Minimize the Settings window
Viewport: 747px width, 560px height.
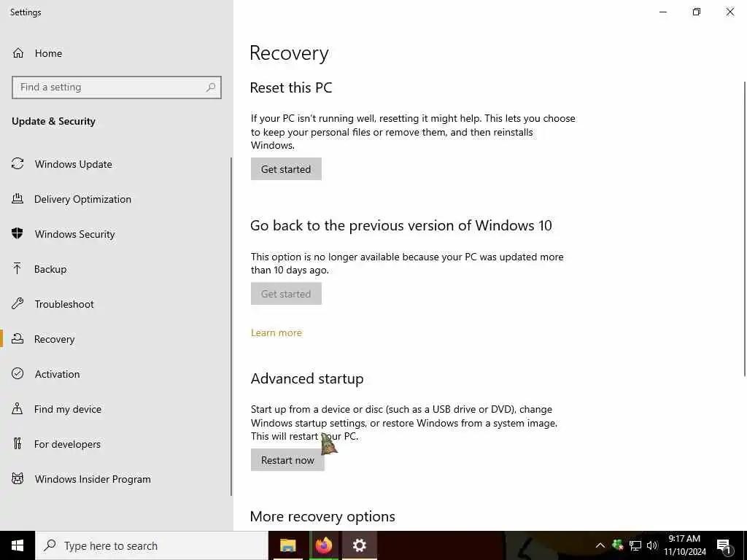[x=662, y=12]
